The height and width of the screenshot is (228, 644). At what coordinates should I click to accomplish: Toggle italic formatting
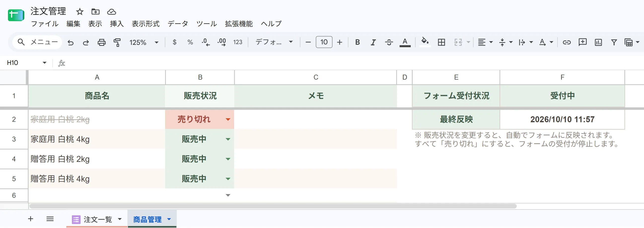(x=373, y=42)
